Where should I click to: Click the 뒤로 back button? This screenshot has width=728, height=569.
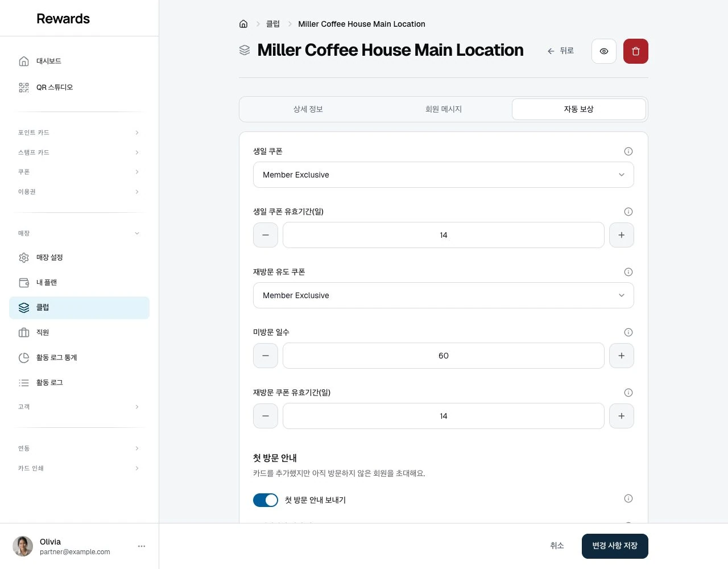pyautogui.click(x=561, y=51)
